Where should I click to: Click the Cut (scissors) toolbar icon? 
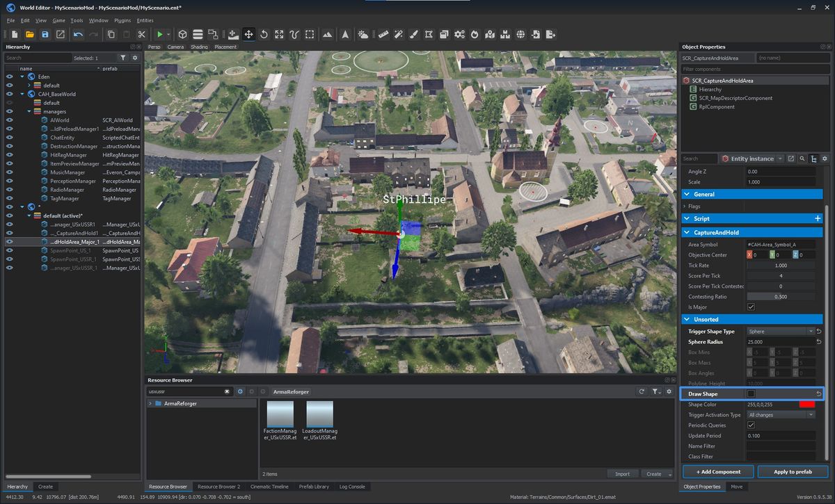[142, 34]
